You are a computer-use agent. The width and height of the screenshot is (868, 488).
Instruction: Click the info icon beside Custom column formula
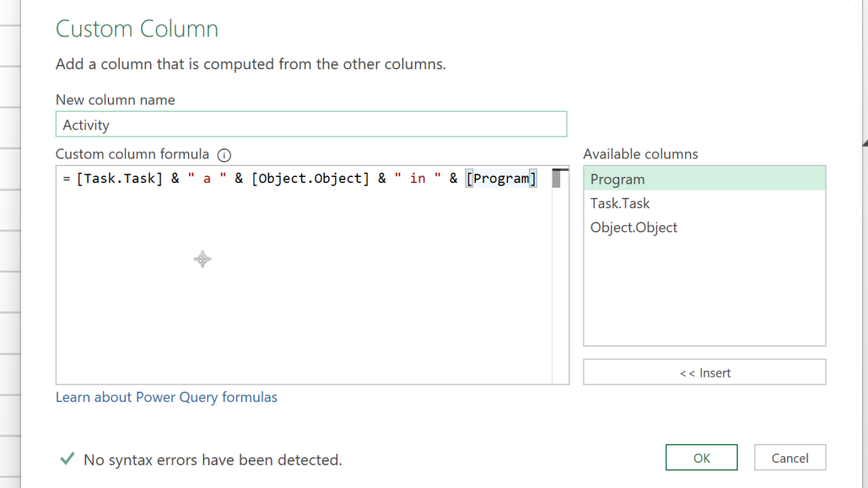tap(224, 155)
